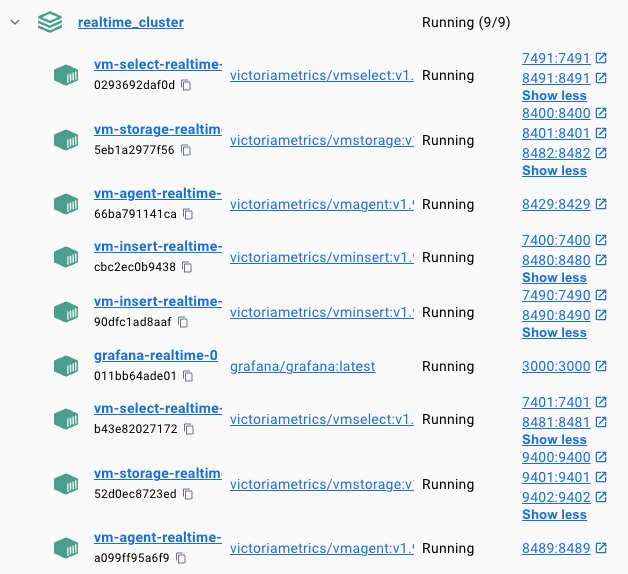The height and width of the screenshot is (574, 628).
Task: Click Show less below port 8491:8491
Action: 554,96
